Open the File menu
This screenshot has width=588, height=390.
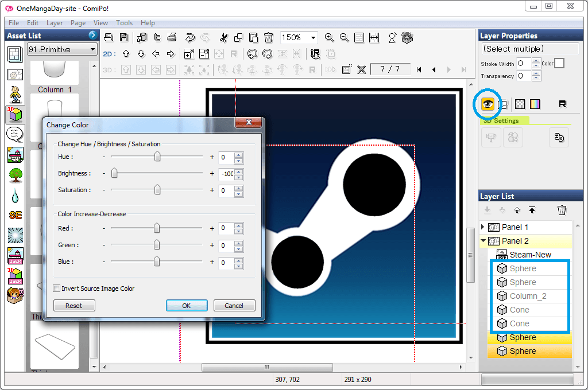point(14,23)
